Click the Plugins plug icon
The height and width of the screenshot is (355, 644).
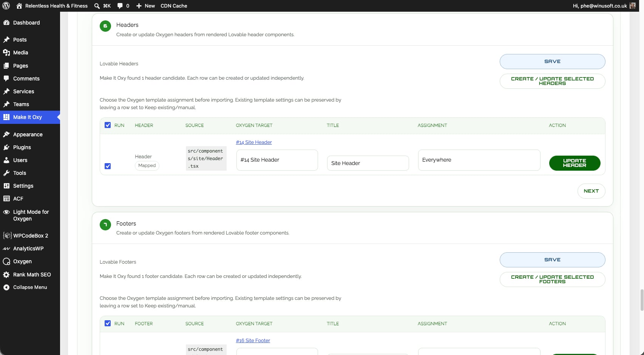6,147
